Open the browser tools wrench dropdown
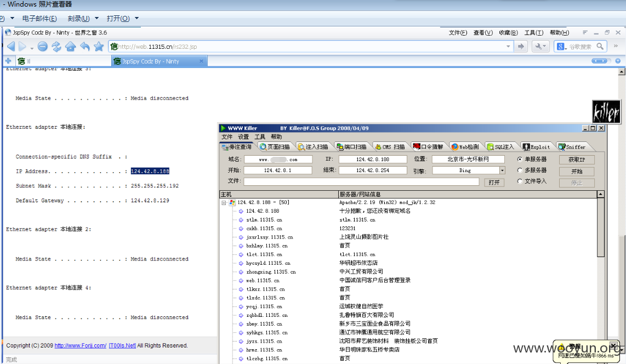The image size is (626, 364). pyautogui.click(x=540, y=47)
